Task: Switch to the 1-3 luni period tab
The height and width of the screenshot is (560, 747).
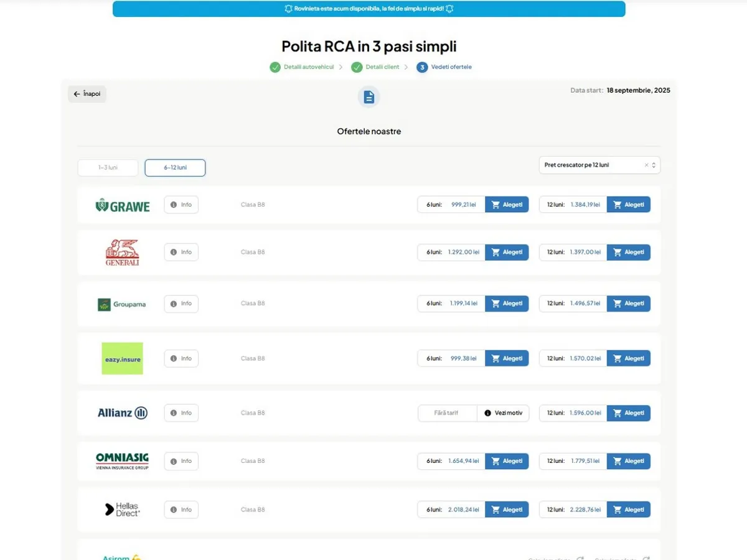Action: click(108, 167)
